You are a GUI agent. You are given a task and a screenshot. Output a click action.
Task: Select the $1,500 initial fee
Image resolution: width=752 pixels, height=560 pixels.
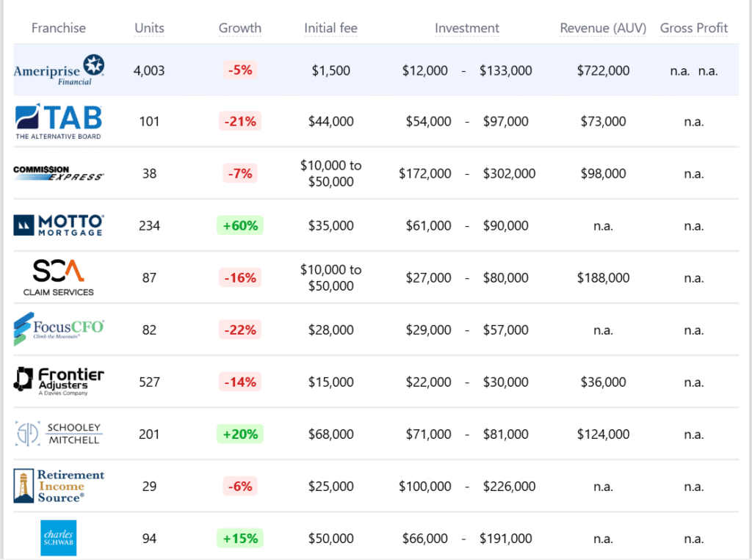click(x=331, y=70)
